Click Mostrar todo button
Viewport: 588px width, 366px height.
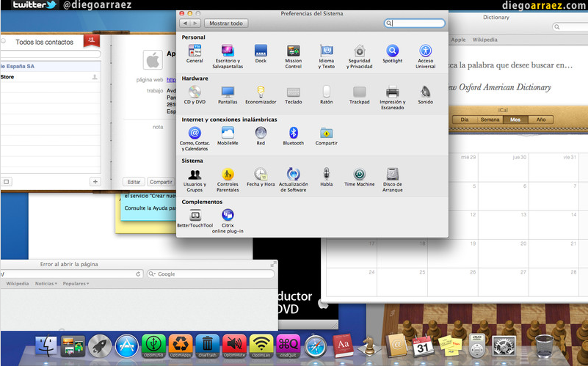[x=226, y=23]
